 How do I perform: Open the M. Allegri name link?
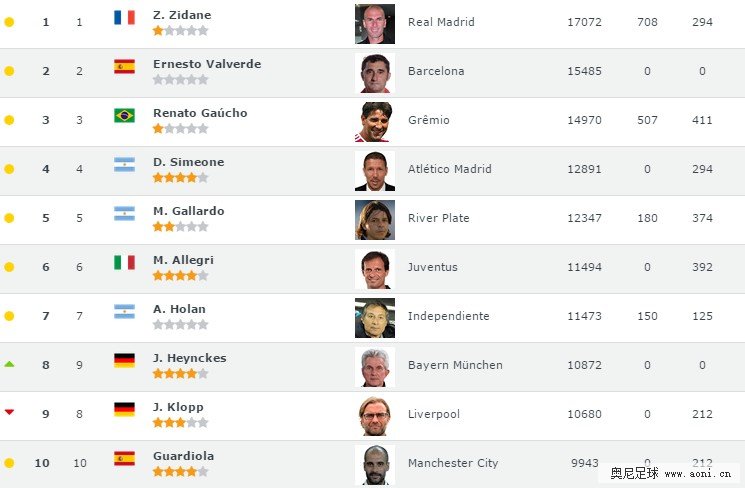point(183,260)
